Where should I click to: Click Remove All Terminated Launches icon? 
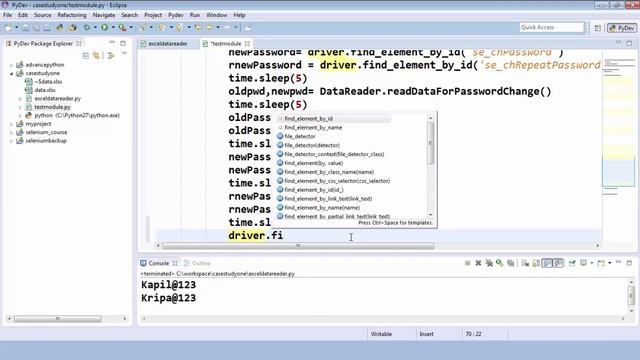[x=489, y=263]
